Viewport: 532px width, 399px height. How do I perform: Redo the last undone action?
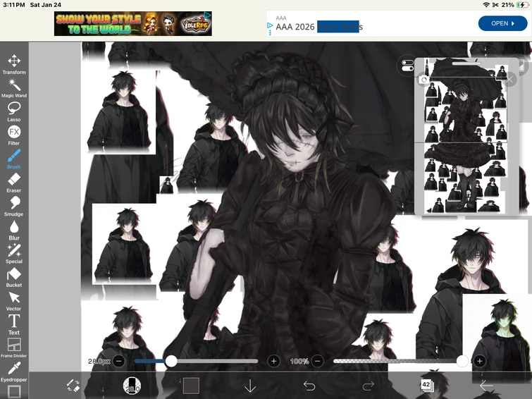coord(368,386)
